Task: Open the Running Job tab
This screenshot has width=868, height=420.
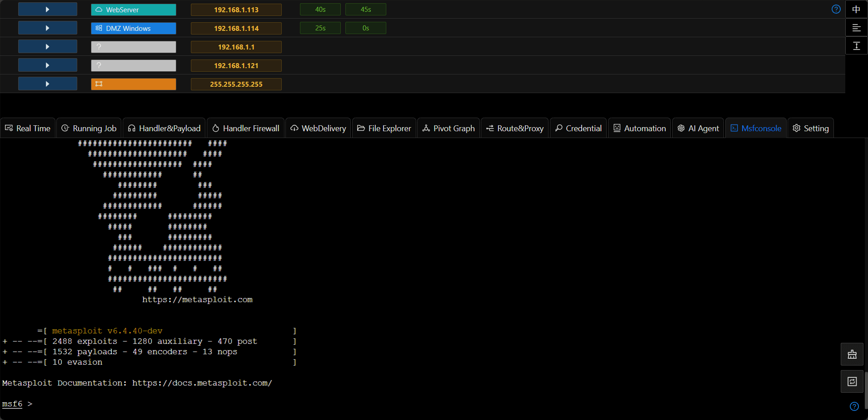Action: point(89,128)
